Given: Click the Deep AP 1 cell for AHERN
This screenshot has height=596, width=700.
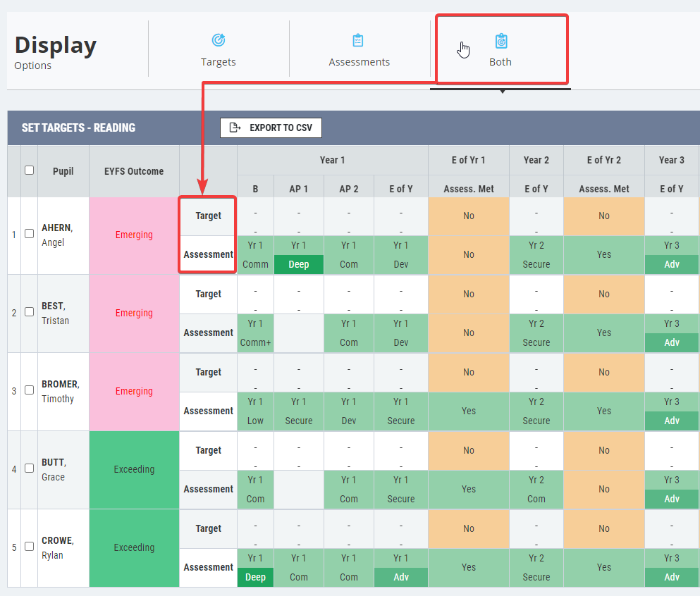Looking at the screenshot, I should point(299,264).
